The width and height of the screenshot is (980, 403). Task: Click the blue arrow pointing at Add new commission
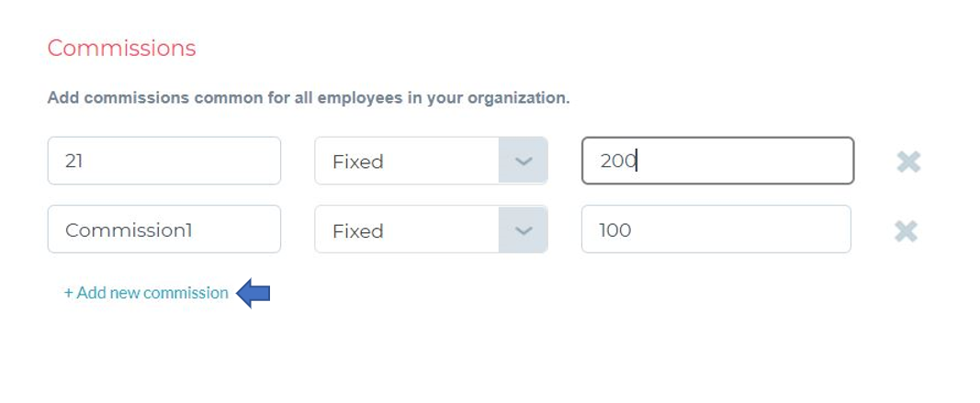253,293
